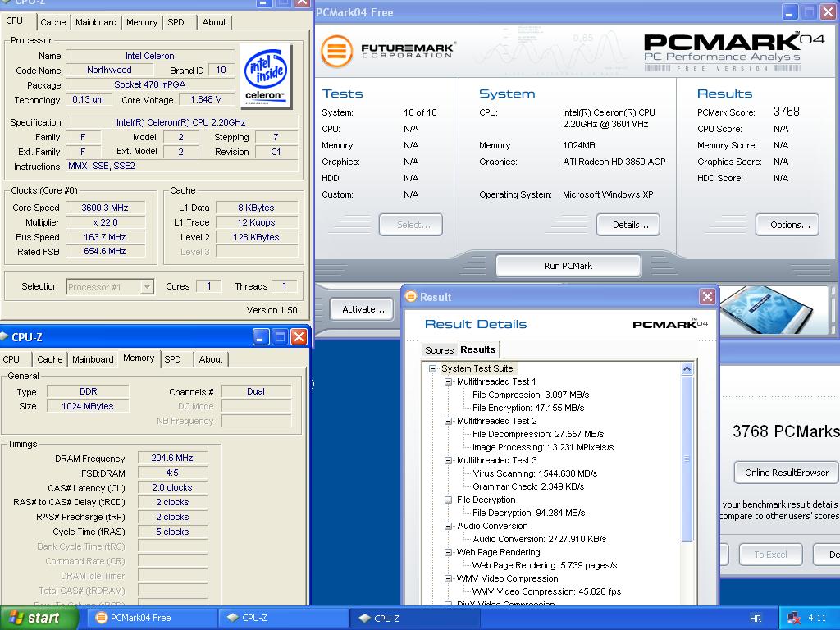Screen dimensions: 840x630
Task: Click the To Excel button
Action: [770, 555]
